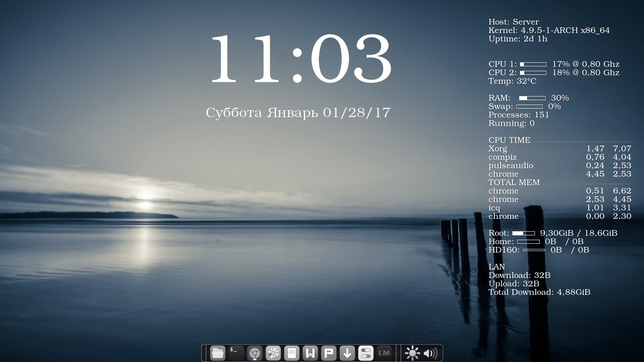
Task: Click the TOTAL MEM section header
Action: 514,182
